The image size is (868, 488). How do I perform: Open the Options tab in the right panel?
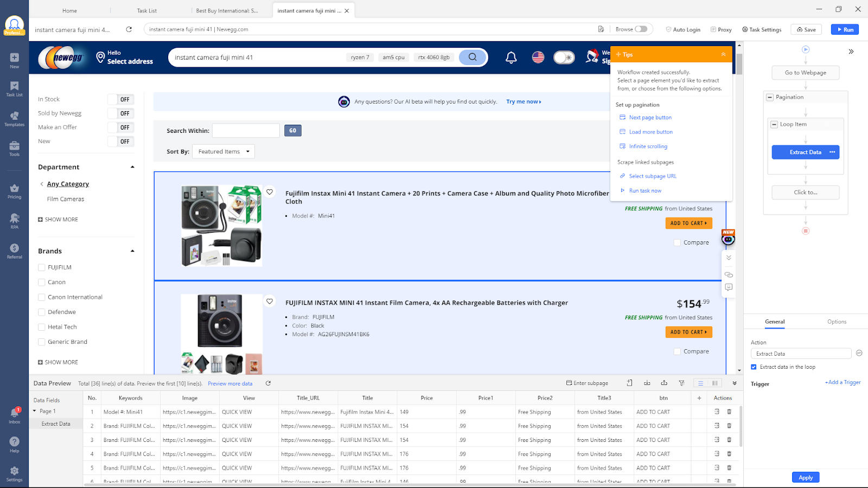836,322
